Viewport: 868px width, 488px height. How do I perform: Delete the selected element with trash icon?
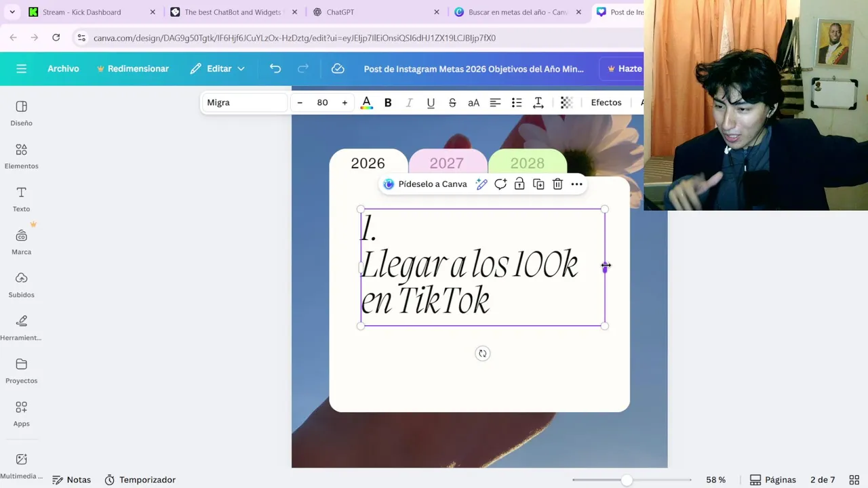[x=557, y=184]
